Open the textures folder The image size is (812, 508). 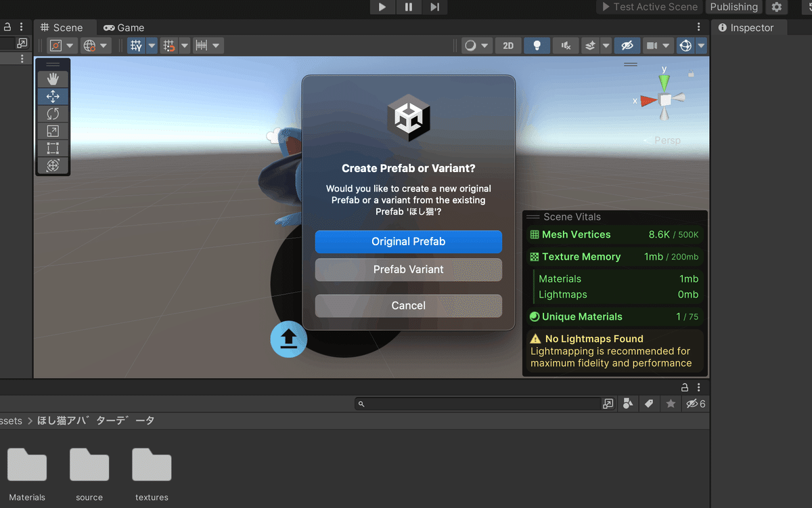[152, 473]
